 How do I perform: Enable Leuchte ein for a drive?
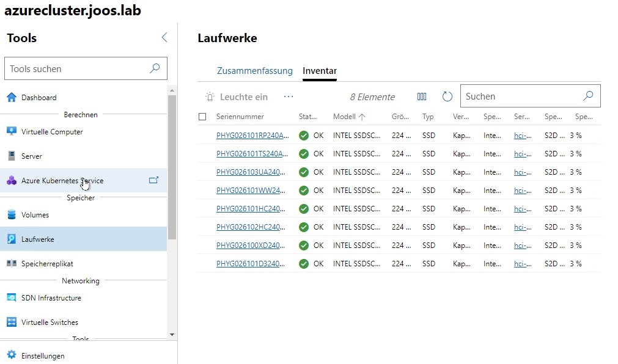point(235,96)
